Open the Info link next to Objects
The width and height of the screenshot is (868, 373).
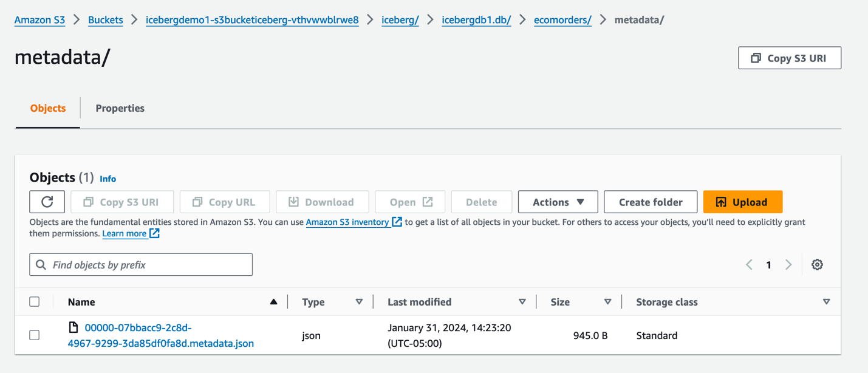tap(108, 179)
